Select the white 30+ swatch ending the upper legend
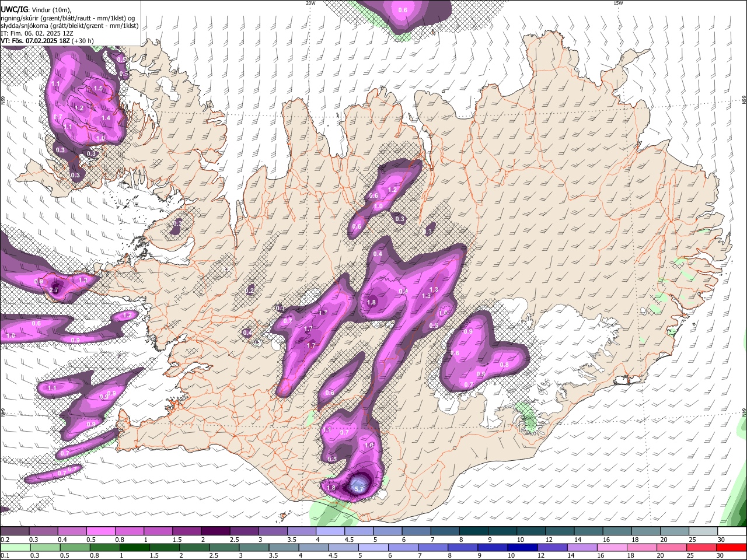Image resolution: width=747 pixels, height=560 pixels. [x=732, y=531]
